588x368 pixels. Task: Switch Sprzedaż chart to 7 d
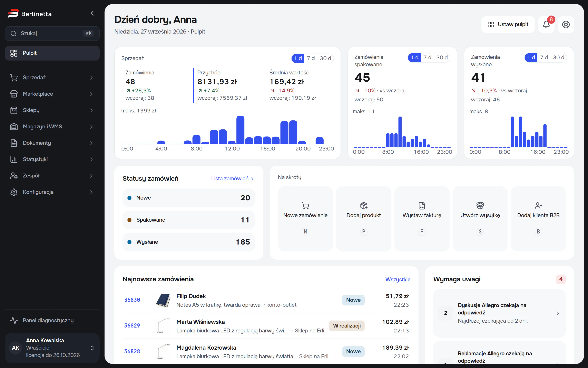[311, 58]
